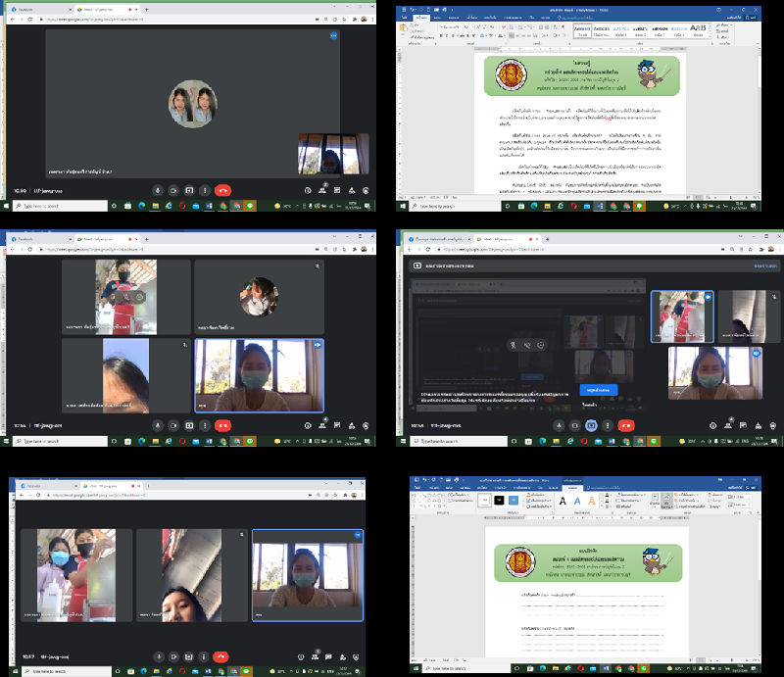Viewport: 784px width, 677px height.
Task: Show participants list in the four-tile Meet call
Action: [x=322, y=425]
